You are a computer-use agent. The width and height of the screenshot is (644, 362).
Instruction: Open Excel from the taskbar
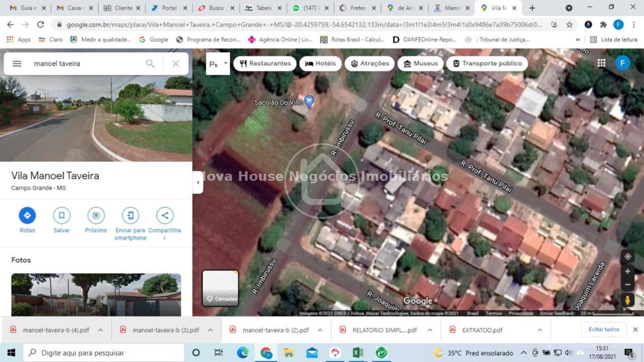pyautogui.click(x=358, y=352)
